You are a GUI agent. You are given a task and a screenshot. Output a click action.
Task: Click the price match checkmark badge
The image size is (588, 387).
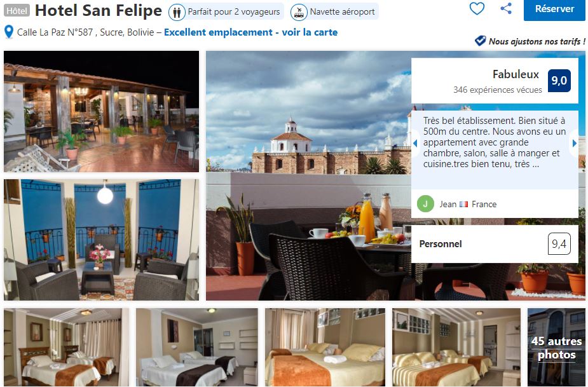point(480,41)
